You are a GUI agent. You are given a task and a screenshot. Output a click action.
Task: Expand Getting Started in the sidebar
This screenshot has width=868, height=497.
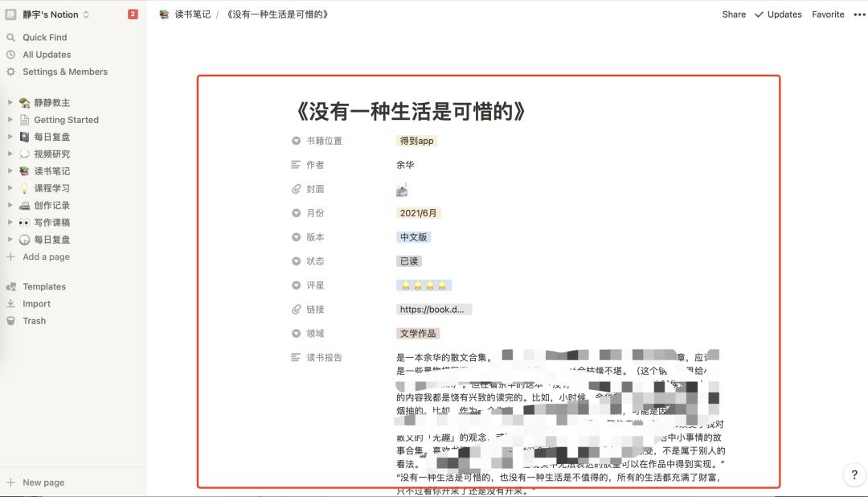[9, 119]
